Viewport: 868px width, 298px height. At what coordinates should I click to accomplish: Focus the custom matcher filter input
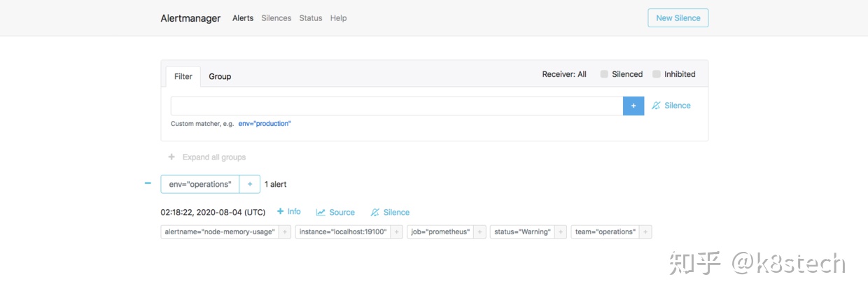coord(397,106)
